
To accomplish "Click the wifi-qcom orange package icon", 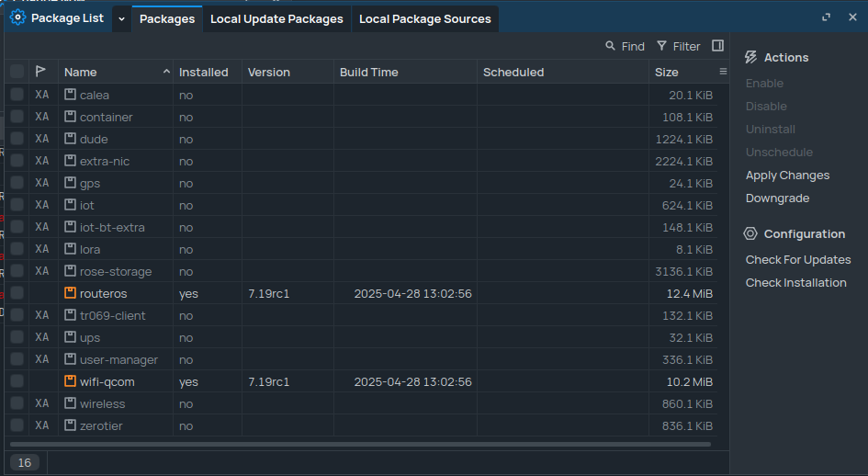I will tap(71, 381).
